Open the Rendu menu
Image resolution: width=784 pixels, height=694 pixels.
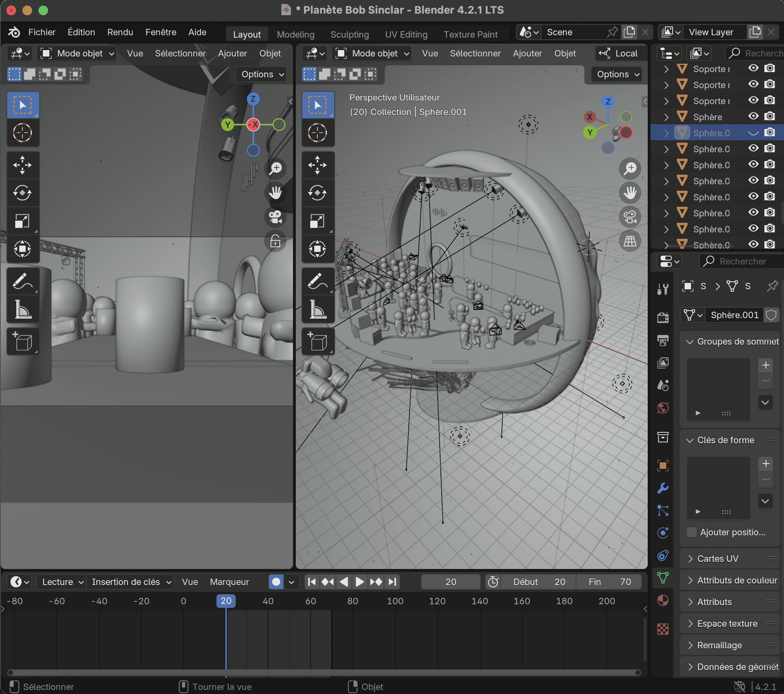click(120, 32)
